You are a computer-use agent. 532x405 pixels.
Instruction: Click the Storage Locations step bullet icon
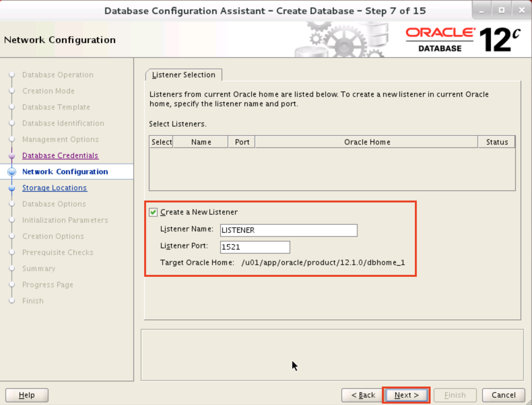coord(12,188)
